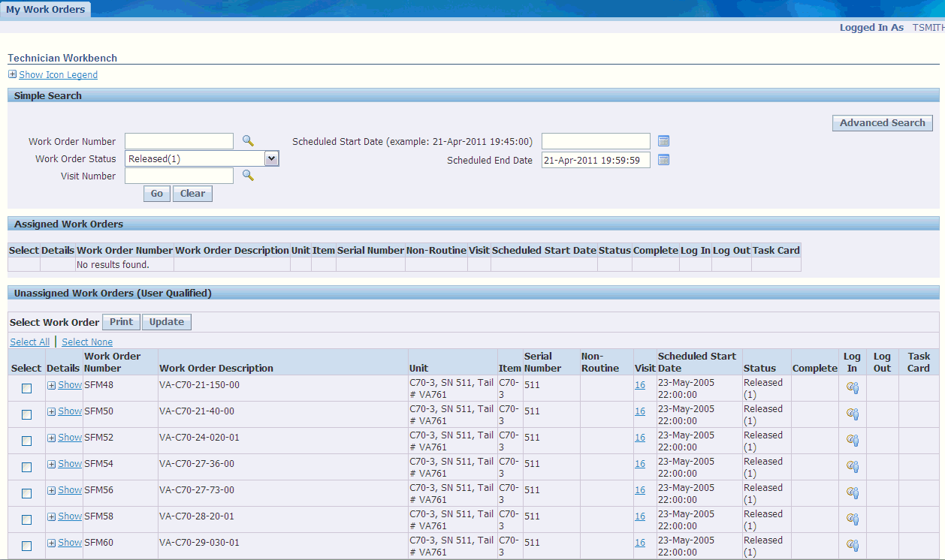Tick the checkbox for work order SFM50

click(x=27, y=414)
